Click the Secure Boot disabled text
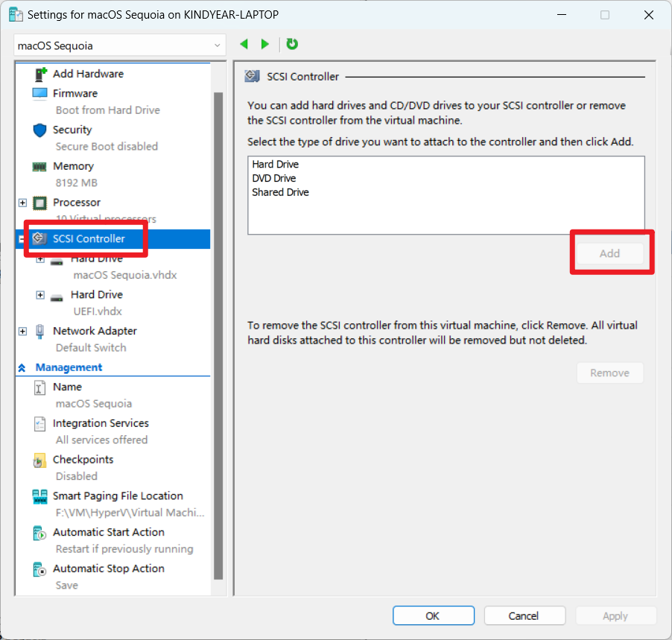 [x=107, y=147]
